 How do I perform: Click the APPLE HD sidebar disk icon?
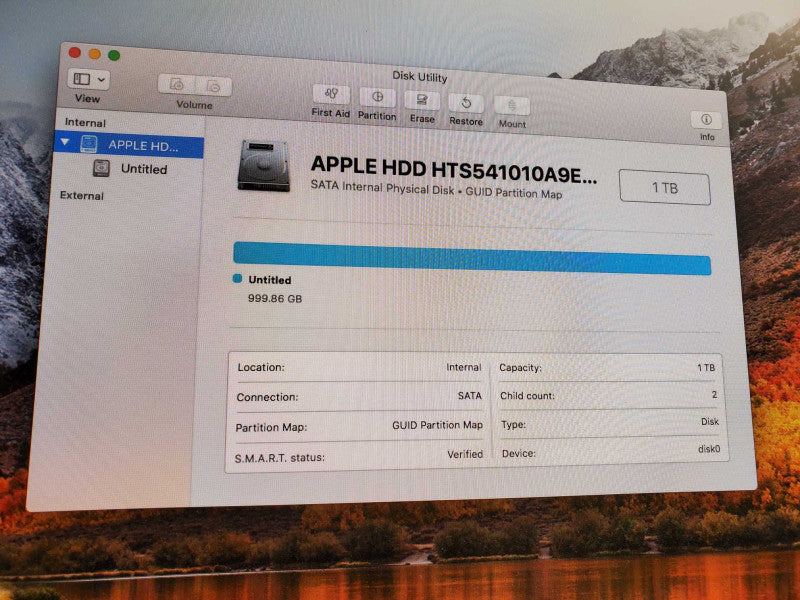pyautogui.click(x=88, y=144)
